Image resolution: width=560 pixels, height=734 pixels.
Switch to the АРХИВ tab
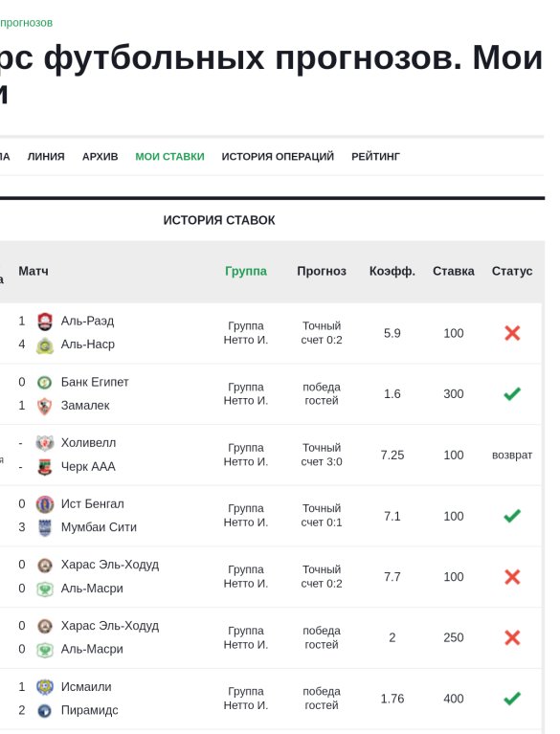(x=101, y=157)
